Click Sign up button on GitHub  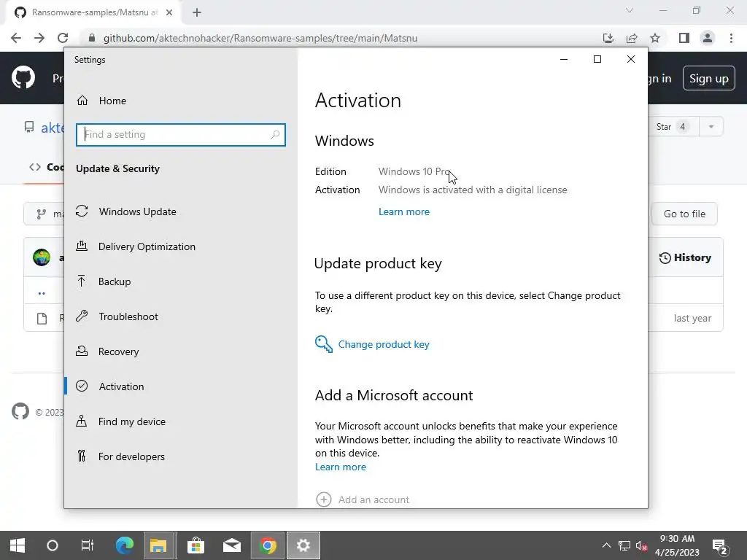pos(708,79)
